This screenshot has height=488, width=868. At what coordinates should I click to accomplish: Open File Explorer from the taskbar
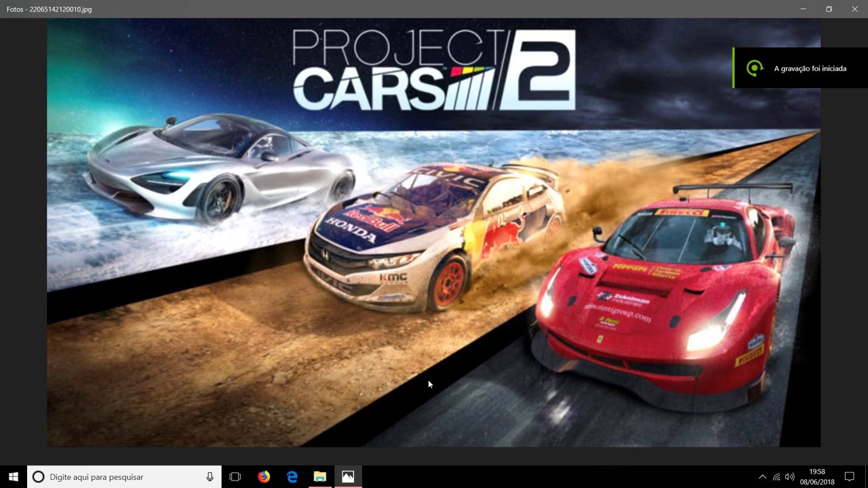click(319, 476)
